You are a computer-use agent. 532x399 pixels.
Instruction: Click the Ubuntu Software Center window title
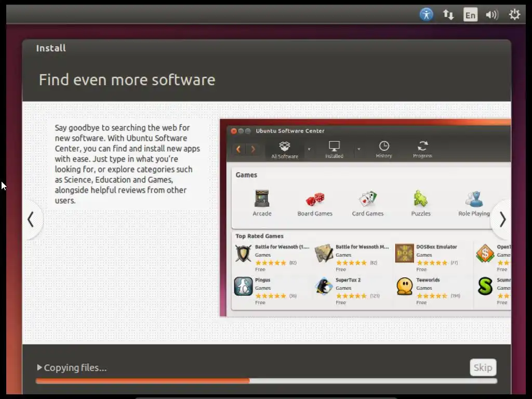tap(290, 130)
